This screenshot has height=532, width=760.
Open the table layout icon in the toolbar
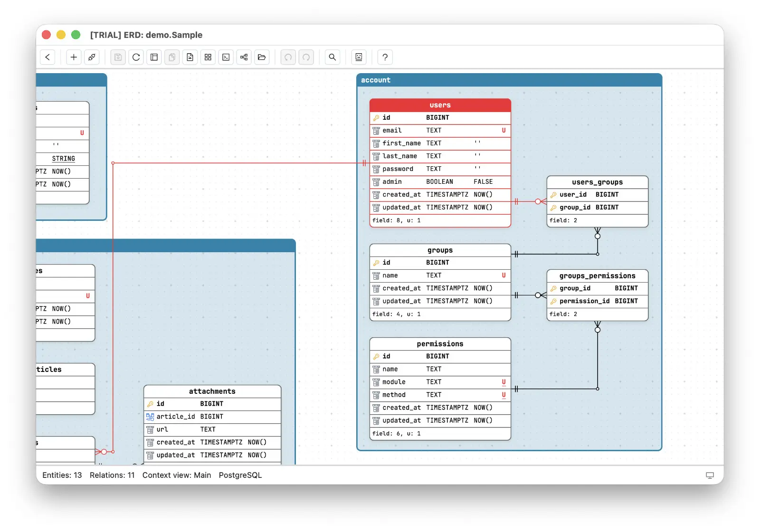click(154, 57)
